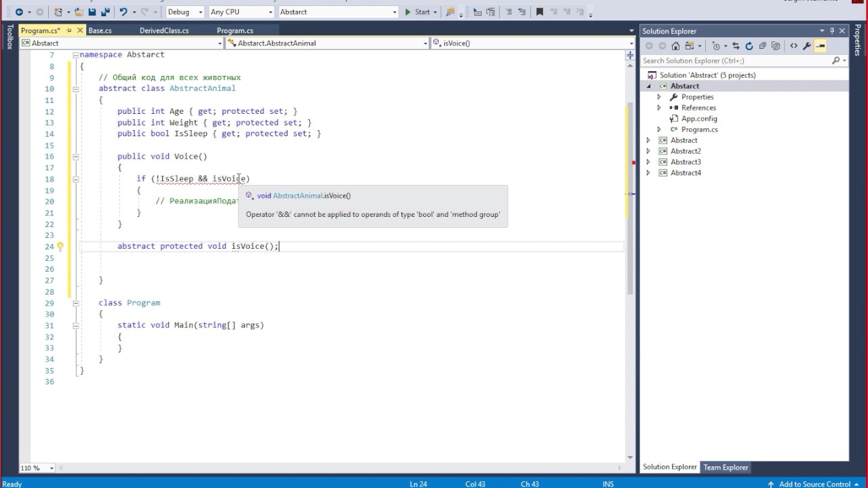Image resolution: width=868 pixels, height=488 pixels.
Task: Click the Open File folder icon
Action: pos(79,12)
